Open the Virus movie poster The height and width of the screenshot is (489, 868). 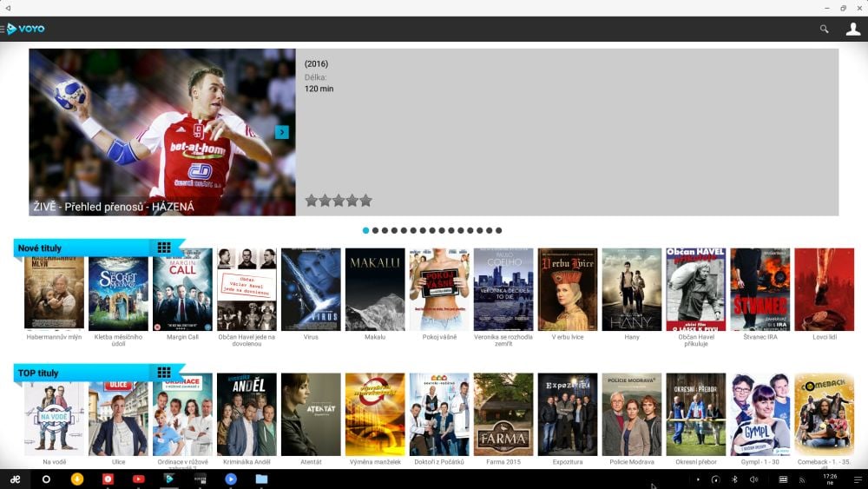pyautogui.click(x=311, y=289)
